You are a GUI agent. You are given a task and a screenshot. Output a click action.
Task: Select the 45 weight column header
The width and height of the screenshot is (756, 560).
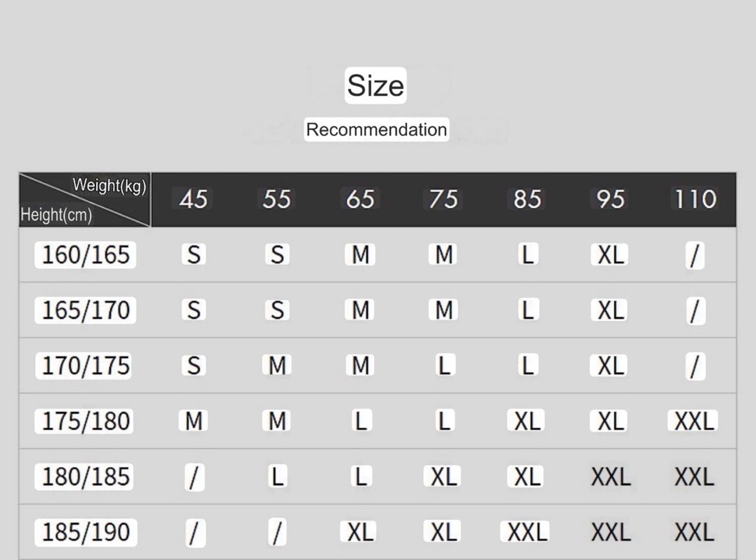coord(193,199)
